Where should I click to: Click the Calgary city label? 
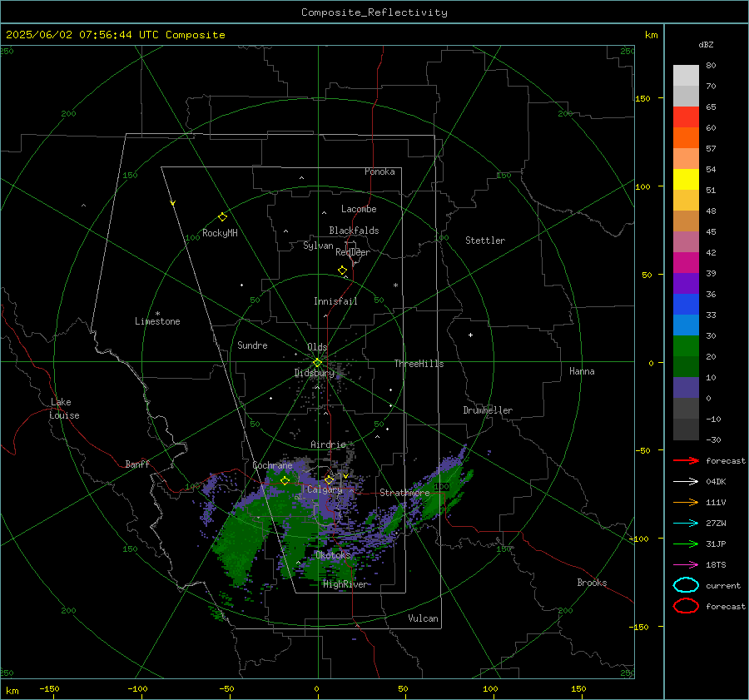pyautogui.click(x=325, y=489)
